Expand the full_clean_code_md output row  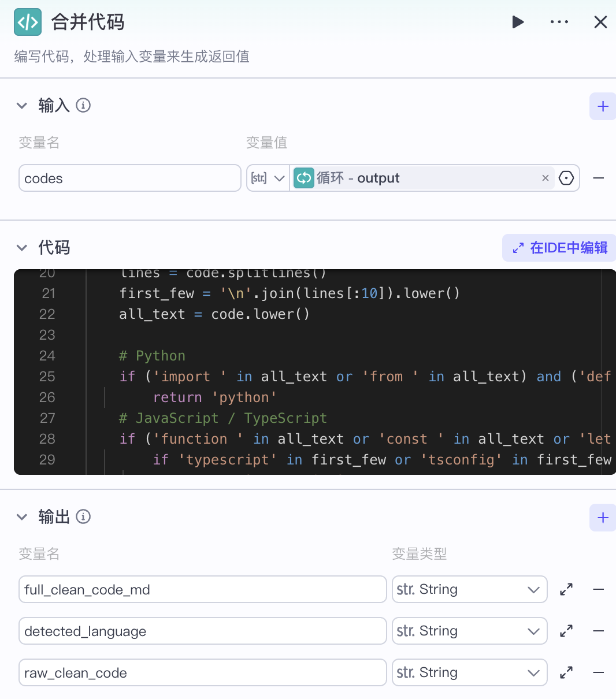click(x=566, y=589)
